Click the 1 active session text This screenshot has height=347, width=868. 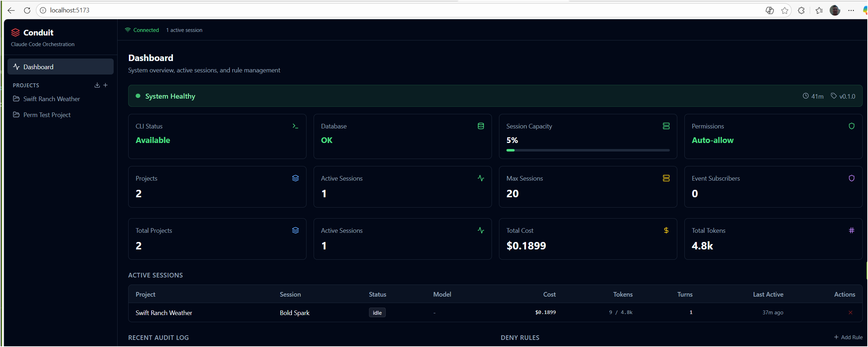point(184,30)
